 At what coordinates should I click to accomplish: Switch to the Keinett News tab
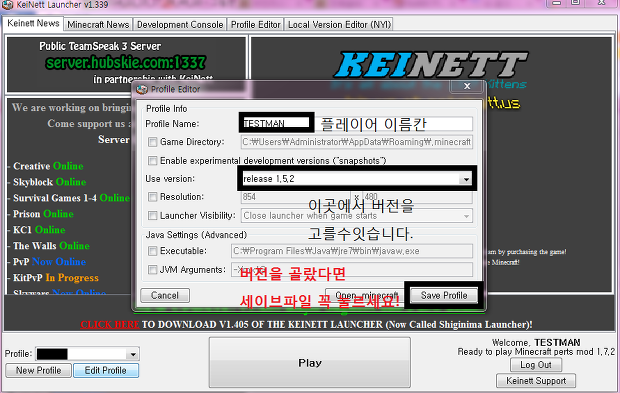click(x=33, y=24)
